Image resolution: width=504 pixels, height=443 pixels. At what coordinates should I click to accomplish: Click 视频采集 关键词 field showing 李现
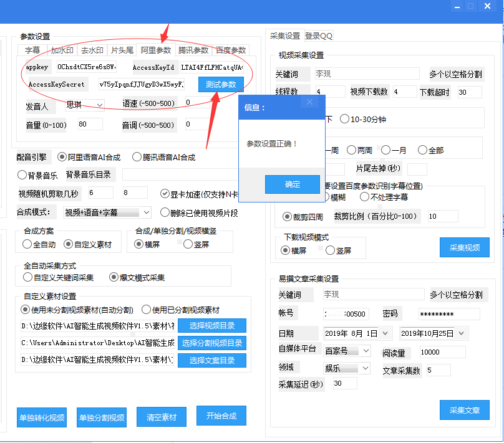[367, 74]
